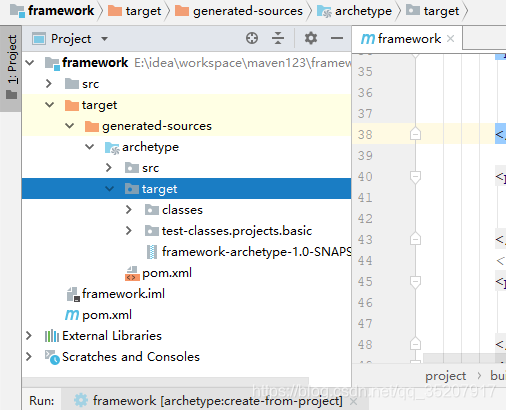Click project in editor breadcrumb

pos(445,376)
